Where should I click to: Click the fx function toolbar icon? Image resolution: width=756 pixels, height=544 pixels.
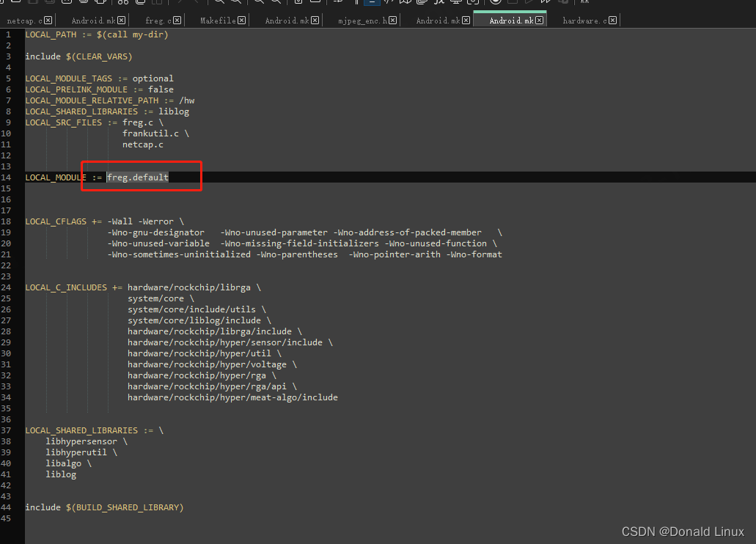(x=438, y=4)
